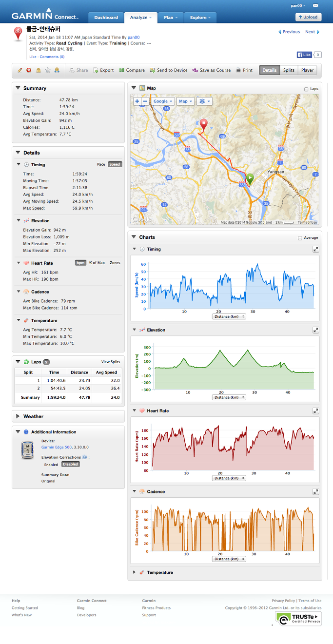This screenshot has width=333, height=644.
Task: Zoom in the map with plus button
Action: tap(137, 101)
